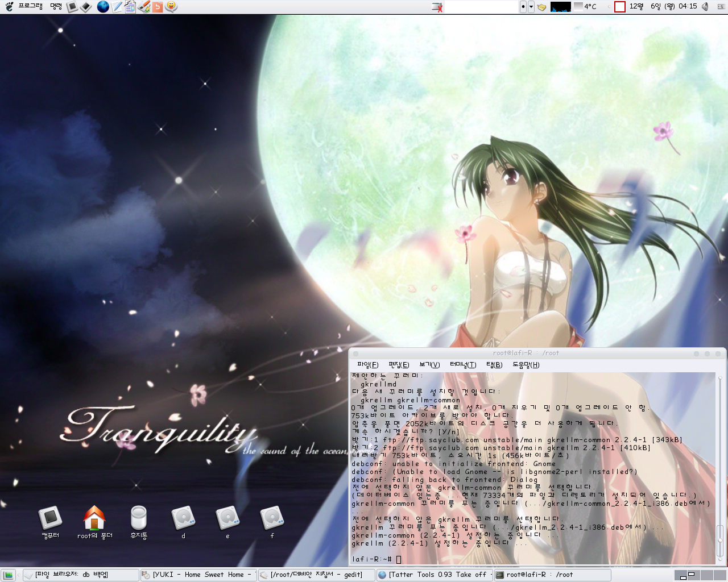
Task: Click the yellow package tray icon
Action: [542, 7]
